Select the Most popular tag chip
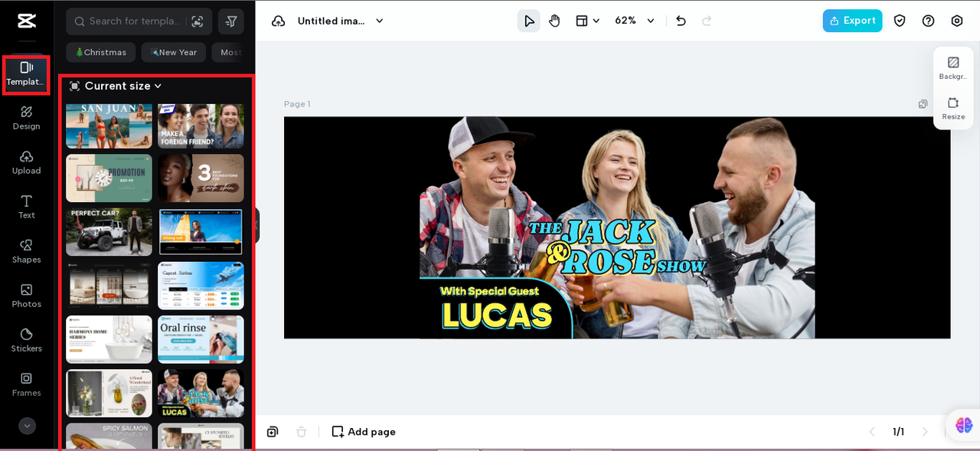The image size is (980, 451). [x=230, y=52]
